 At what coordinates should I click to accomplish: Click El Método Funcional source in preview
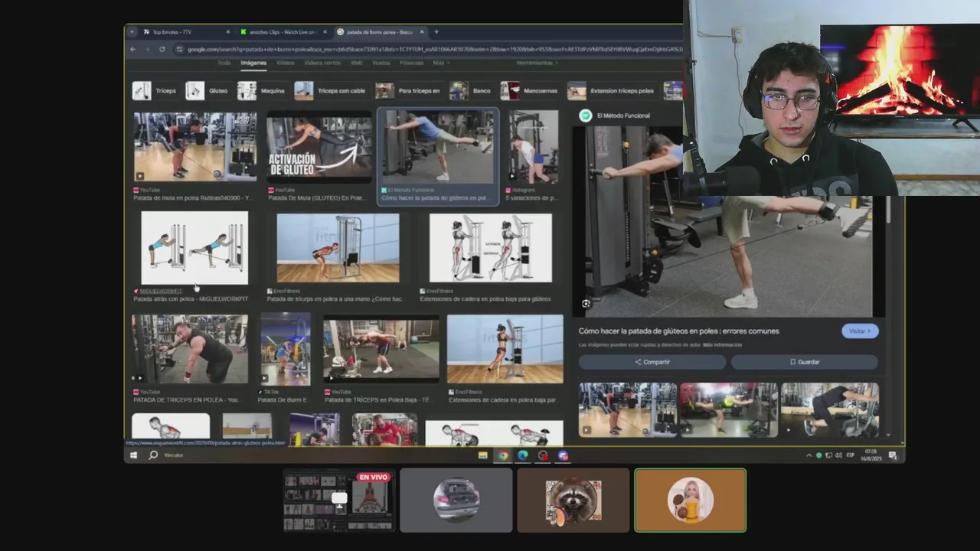623,116
